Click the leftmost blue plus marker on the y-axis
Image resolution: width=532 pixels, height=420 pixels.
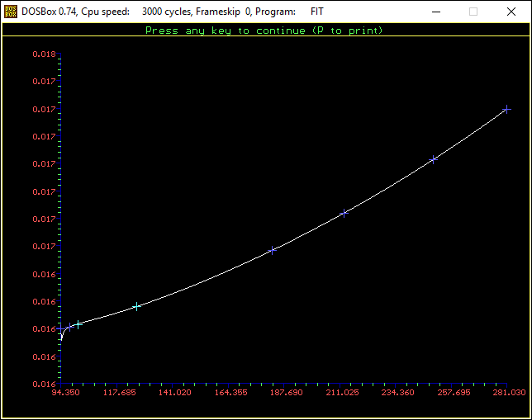[60, 329]
